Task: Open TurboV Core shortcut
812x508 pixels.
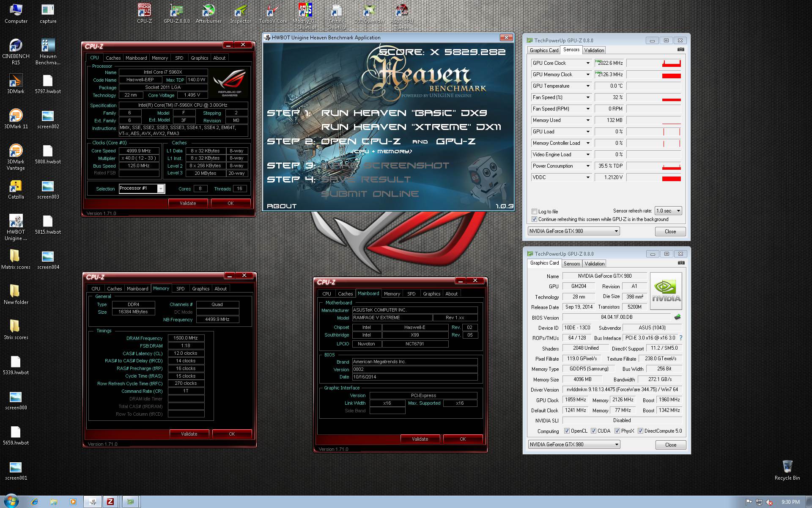Action: (x=273, y=13)
